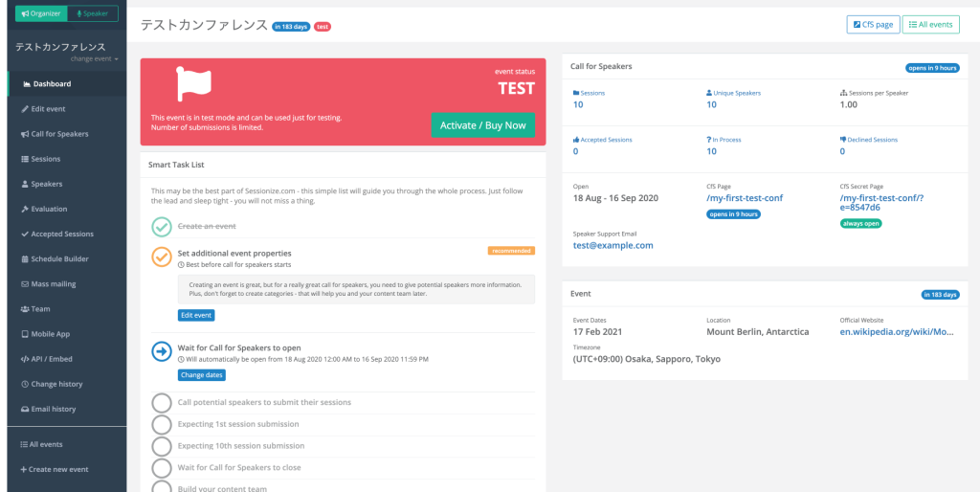The width and height of the screenshot is (980, 492).
Task: Click the Change dates button
Action: click(x=201, y=375)
